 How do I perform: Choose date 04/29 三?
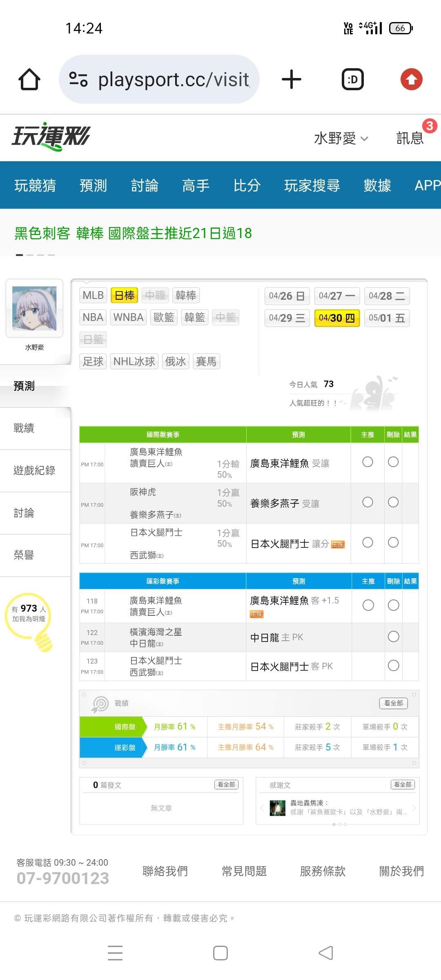pyautogui.click(x=287, y=318)
